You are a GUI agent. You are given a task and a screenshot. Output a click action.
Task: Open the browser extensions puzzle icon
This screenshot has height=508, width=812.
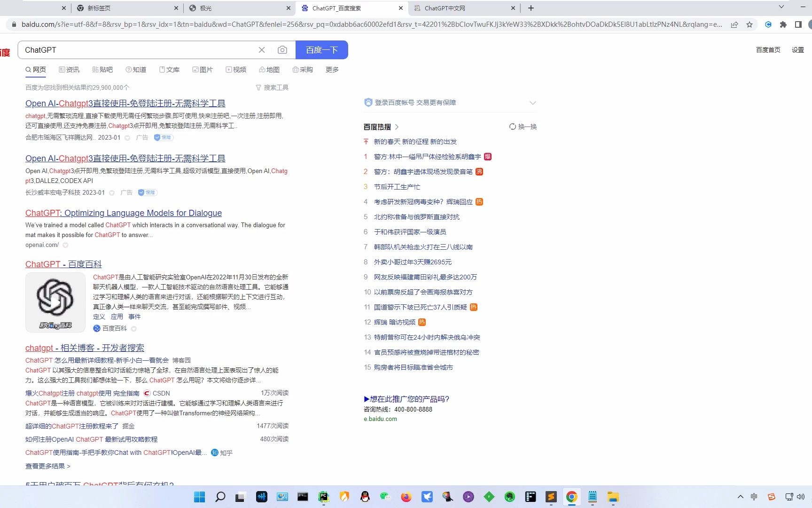[x=783, y=24]
